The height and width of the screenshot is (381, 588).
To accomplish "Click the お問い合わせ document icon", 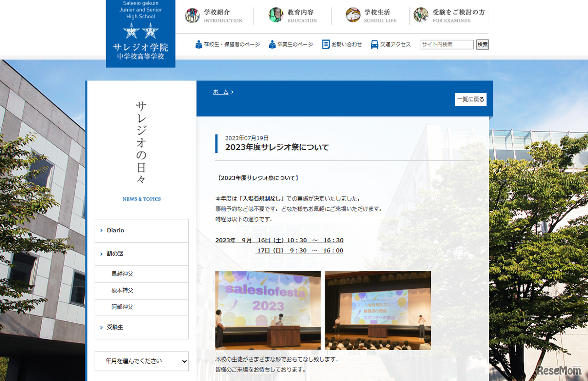I will coord(326,45).
